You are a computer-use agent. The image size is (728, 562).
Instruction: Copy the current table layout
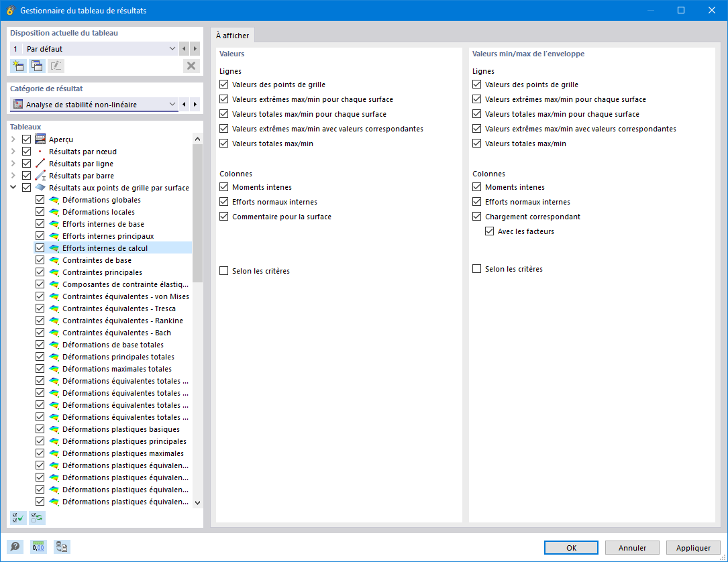pos(37,66)
